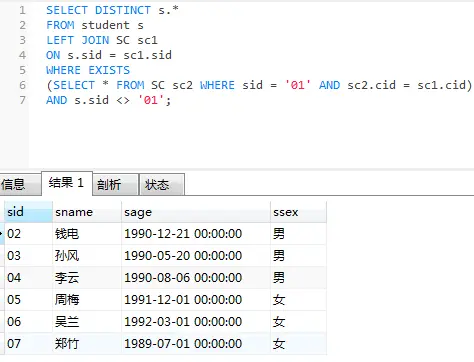
Task: Click the sname column header
Action: coord(87,212)
